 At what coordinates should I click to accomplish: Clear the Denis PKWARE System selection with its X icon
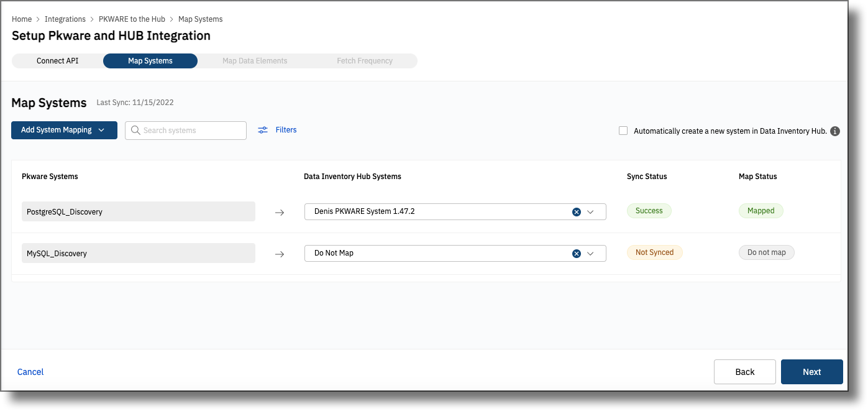click(x=576, y=211)
